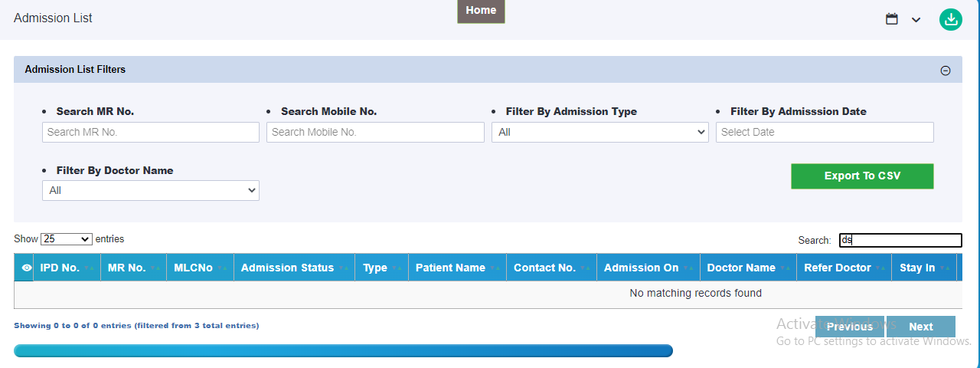Focus the Search Mobile No. field
This screenshot has width=980, height=368.
click(375, 132)
